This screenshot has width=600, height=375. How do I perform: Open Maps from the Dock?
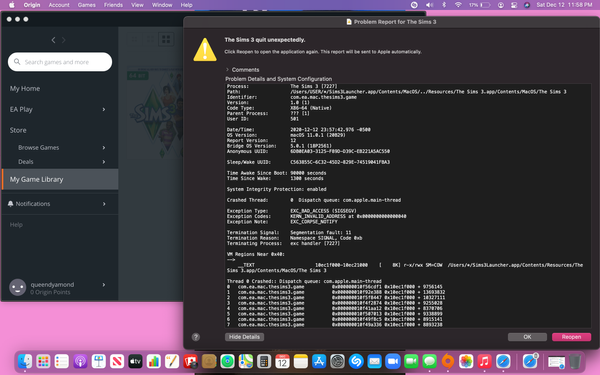246,361
